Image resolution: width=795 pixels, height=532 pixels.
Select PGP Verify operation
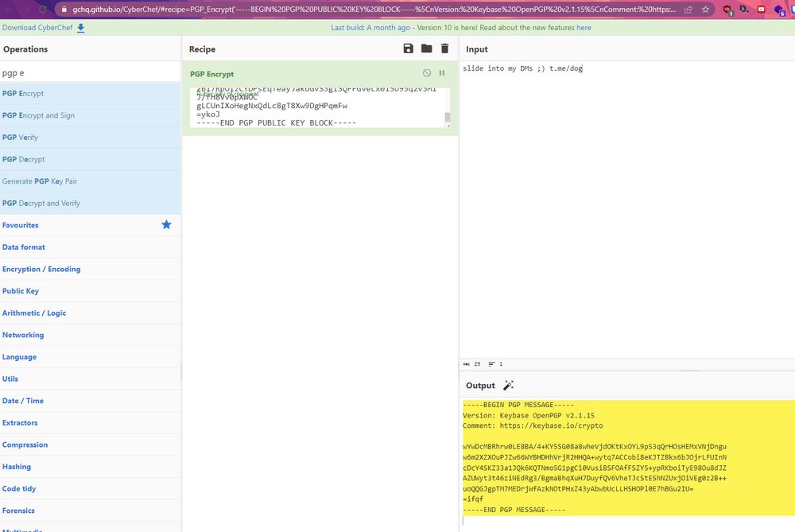point(91,137)
